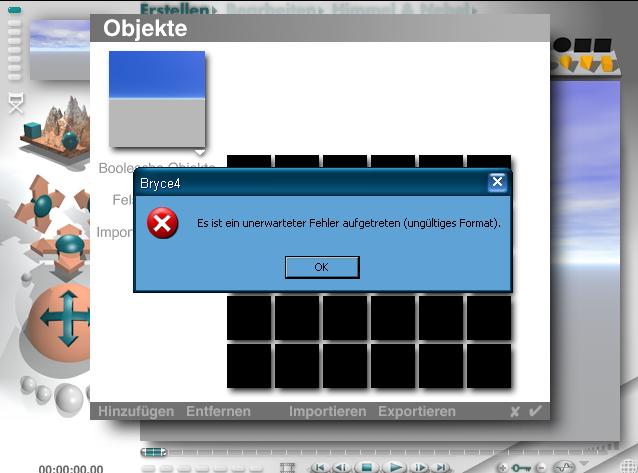Confirm the error with the OK button

coord(322,267)
